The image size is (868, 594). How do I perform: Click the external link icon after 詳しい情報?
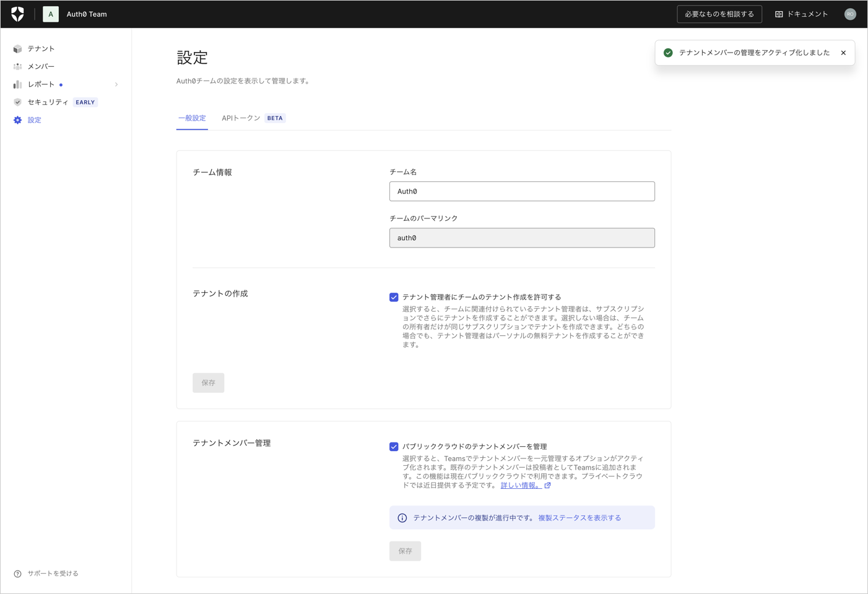(x=547, y=486)
